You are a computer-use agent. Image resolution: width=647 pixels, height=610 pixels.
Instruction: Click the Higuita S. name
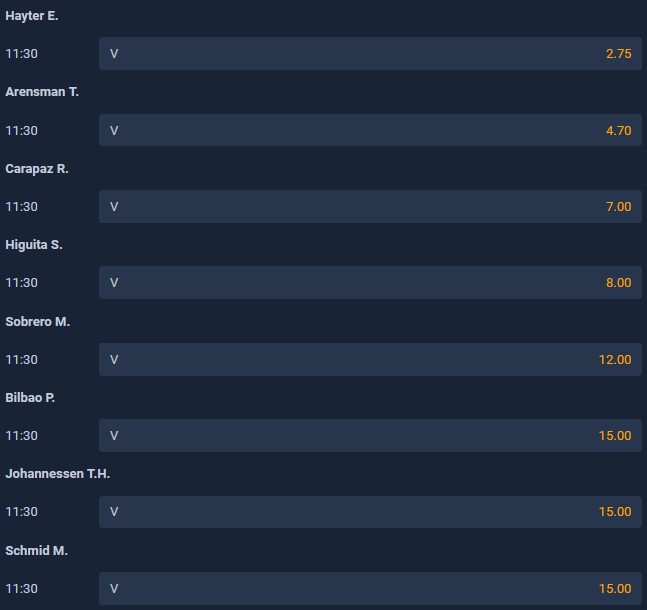pos(34,245)
